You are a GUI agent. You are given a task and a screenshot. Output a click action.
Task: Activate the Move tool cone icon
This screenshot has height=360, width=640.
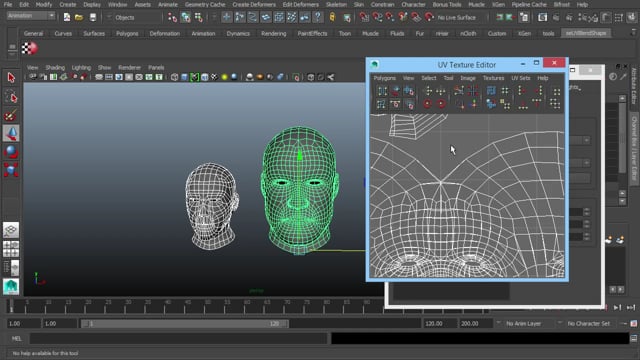11,133
